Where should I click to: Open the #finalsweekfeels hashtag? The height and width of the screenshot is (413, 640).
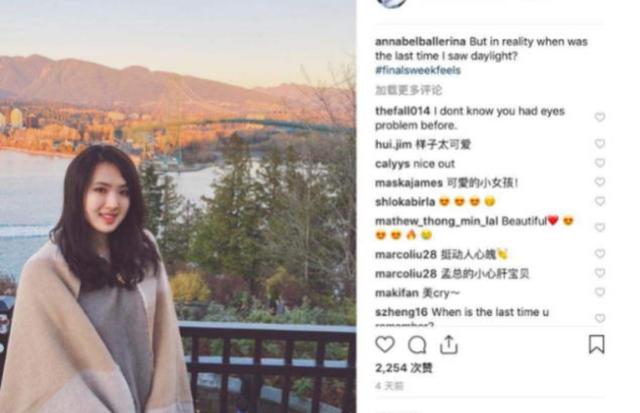(418, 70)
